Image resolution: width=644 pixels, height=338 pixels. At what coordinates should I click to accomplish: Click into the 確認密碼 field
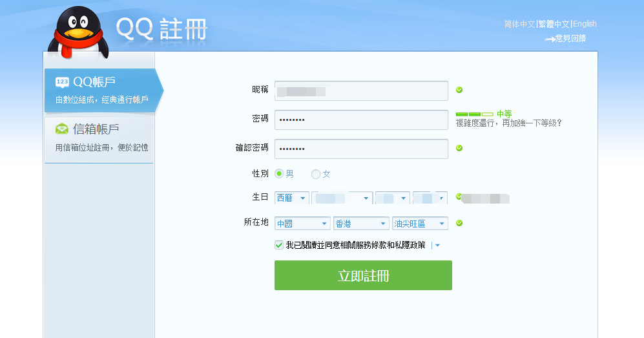361,149
